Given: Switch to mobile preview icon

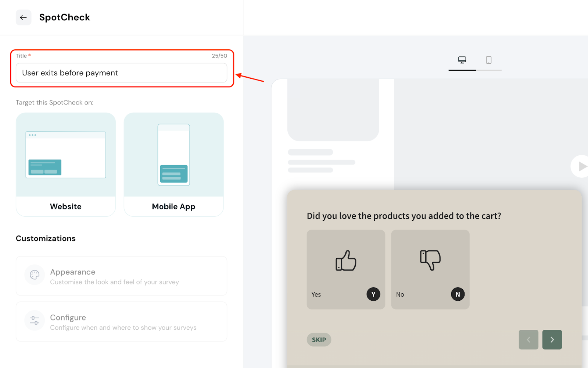Looking at the screenshot, I should pyautogui.click(x=488, y=60).
